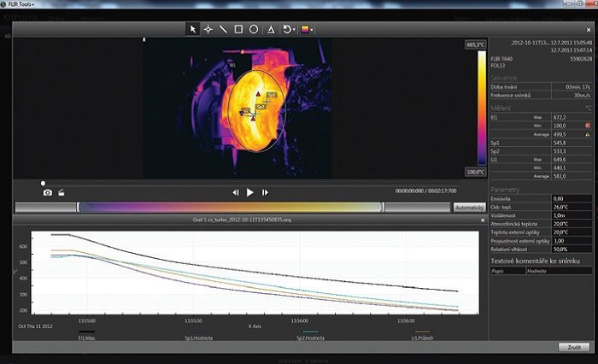Click the color palette icon

pyautogui.click(x=305, y=29)
